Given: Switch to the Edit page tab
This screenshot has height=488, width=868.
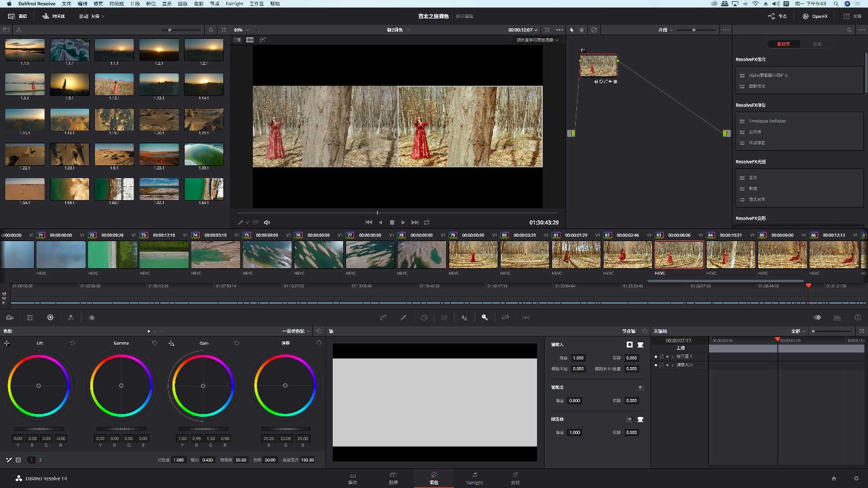Looking at the screenshot, I should (x=393, y=478).
